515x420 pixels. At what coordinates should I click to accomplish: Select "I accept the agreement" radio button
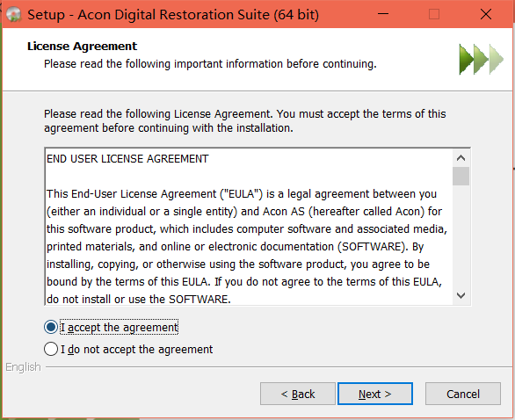pyautogui.click(x=51, y=327)
